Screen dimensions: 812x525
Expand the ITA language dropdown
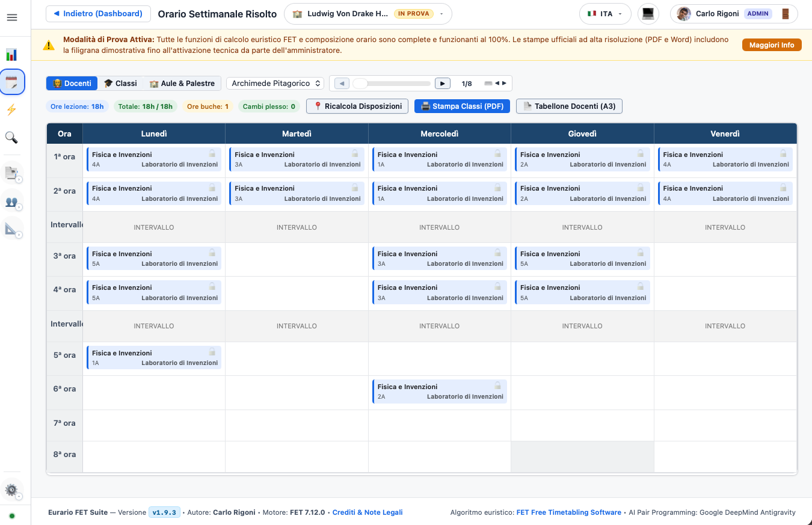click(605, 14)
